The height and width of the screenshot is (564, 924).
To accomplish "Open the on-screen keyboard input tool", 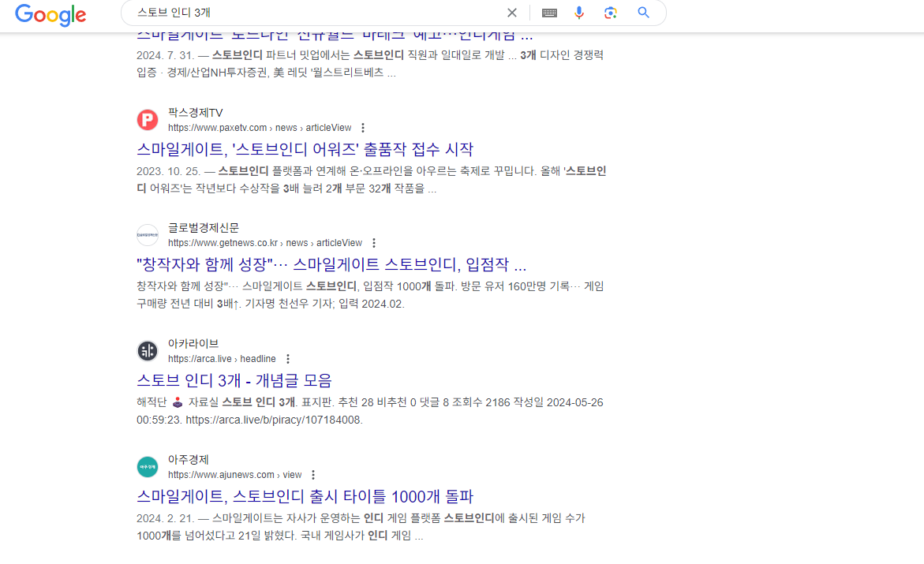I will [x=549, y=13].
